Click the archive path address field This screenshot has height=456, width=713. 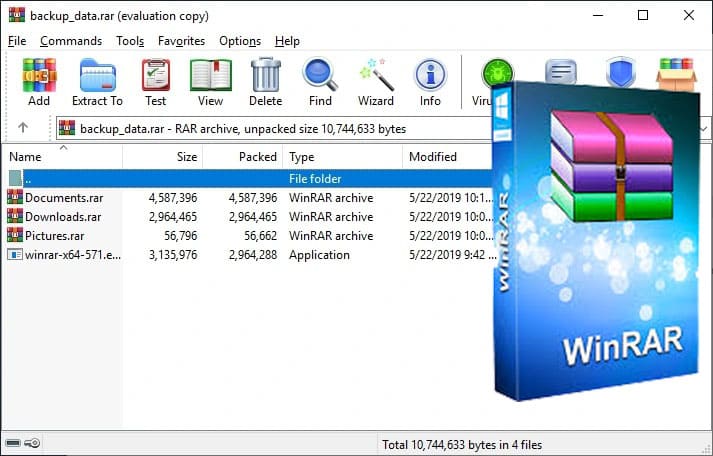274,128
